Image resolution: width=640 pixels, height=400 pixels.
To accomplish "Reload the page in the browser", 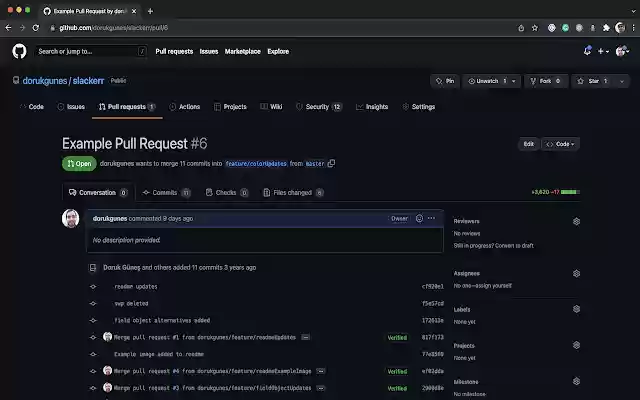I will coord(36,28).
